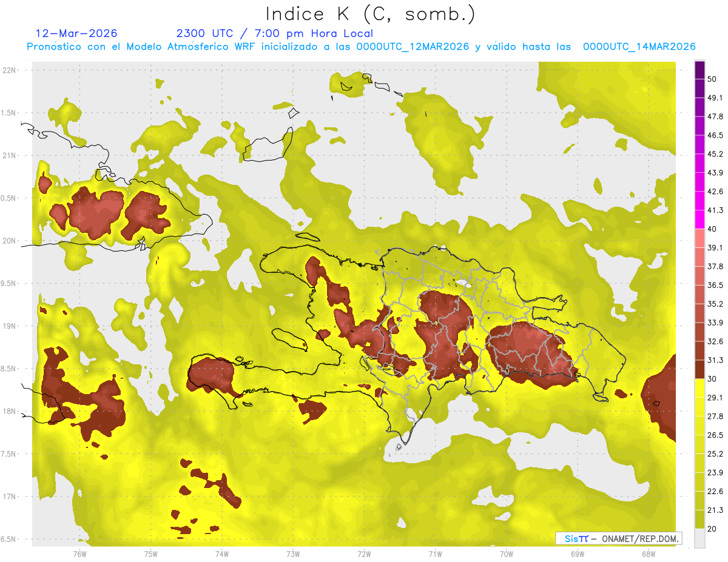Click the colorbar label '27.8'

pos(715,416)
